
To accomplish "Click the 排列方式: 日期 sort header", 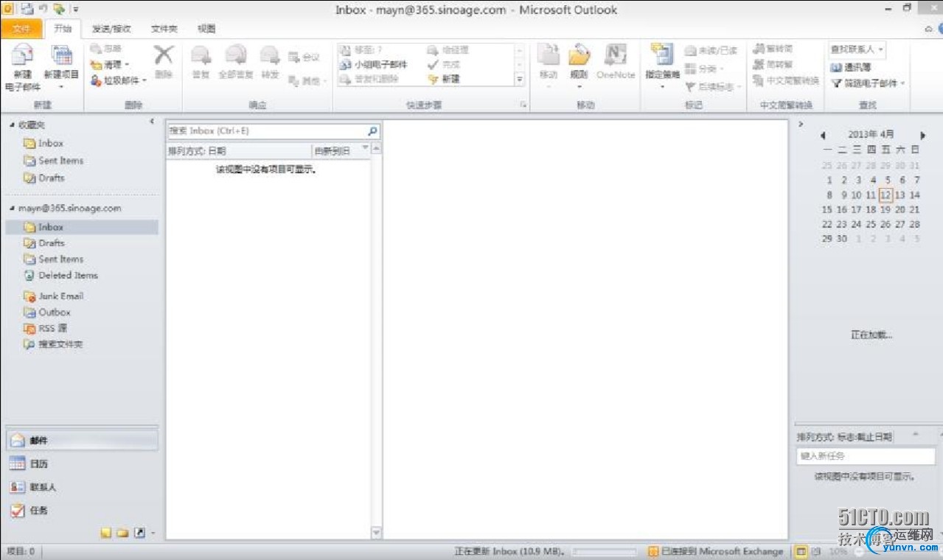I will click(239, 150).
